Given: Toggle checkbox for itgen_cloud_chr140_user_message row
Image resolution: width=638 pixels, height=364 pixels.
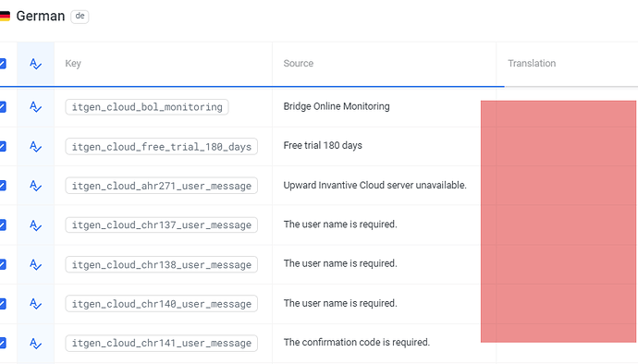Looking at the screenshot, I should 3,304.
